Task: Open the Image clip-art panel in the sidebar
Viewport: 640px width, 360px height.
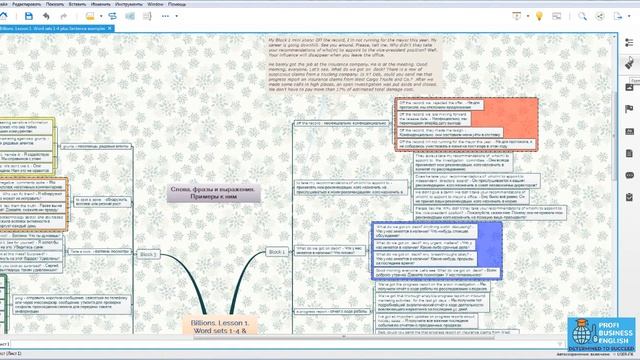Action: pyautogui.click(x=629, y=87)
